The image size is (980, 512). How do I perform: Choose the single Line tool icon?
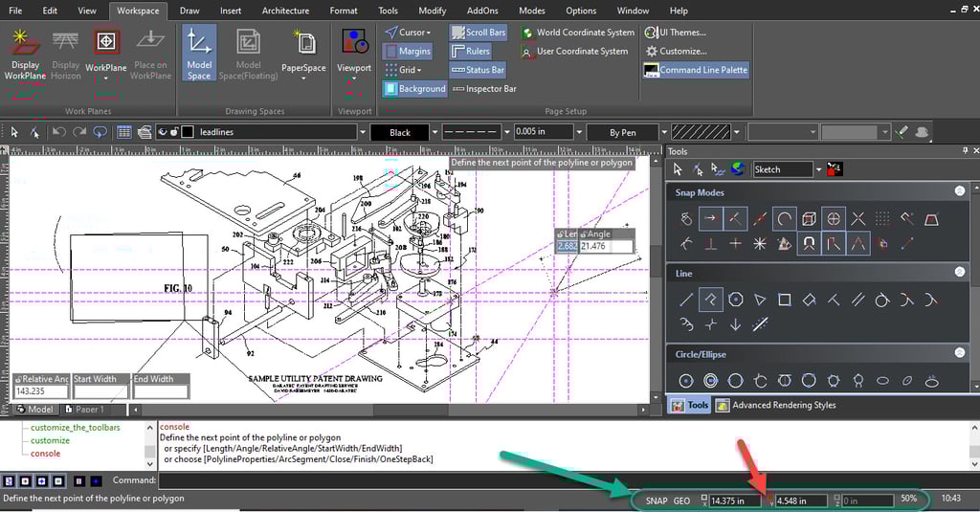pyautogui.click(x=686, y=300)
